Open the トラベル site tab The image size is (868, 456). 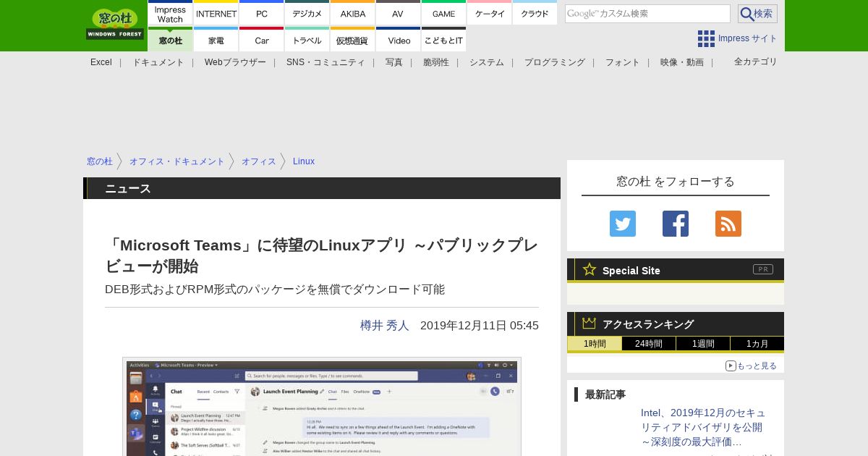307,39
